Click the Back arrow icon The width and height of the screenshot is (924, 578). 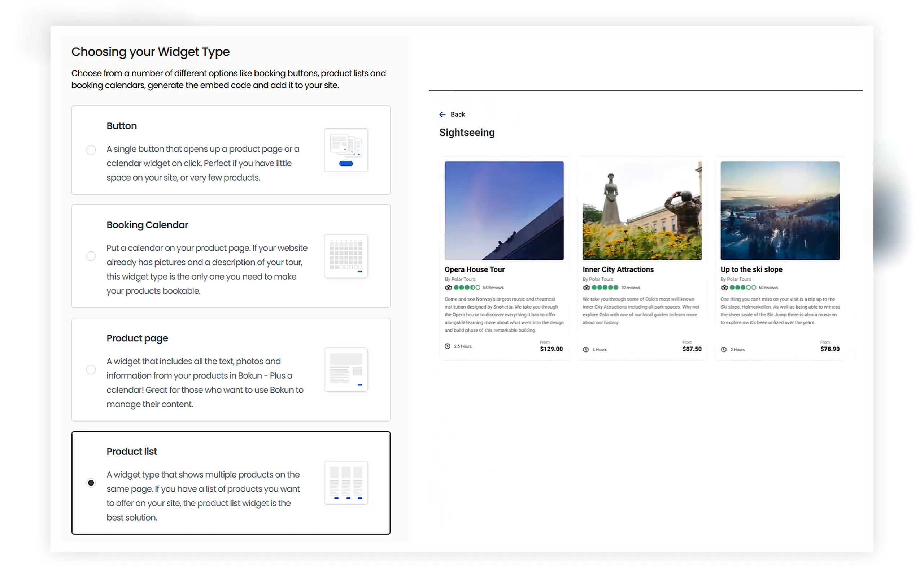point(442,114)
